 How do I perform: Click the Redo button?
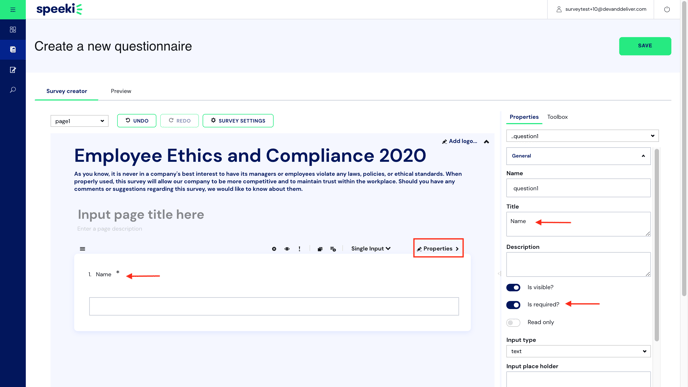click(179, 121)
